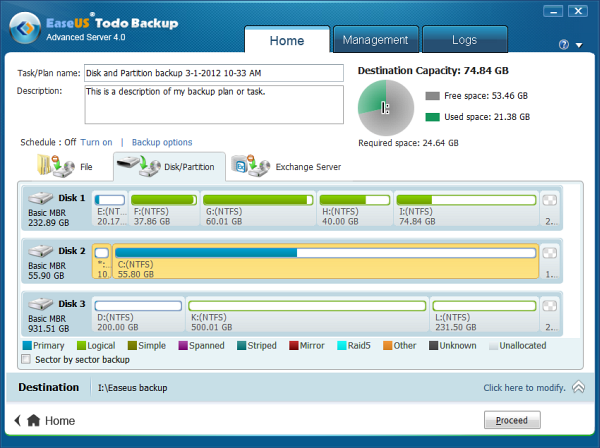Select partition C:(NTFS) 55.80 GB
Screen dimensions: 600x448
click(x=326, y=262)
